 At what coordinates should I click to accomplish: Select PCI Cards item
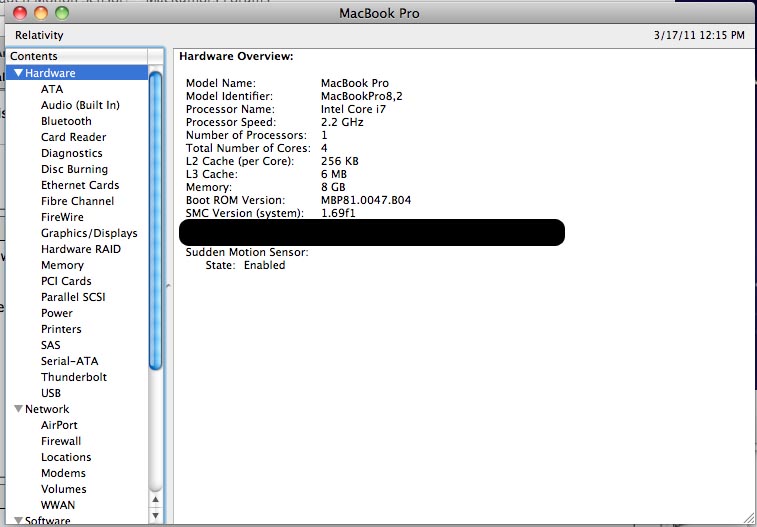[x=66, y=281]
